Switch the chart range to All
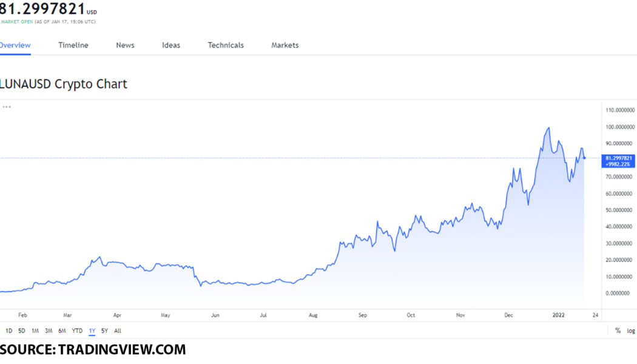Viewport: 637px width, 364px height. pos(117,331)
